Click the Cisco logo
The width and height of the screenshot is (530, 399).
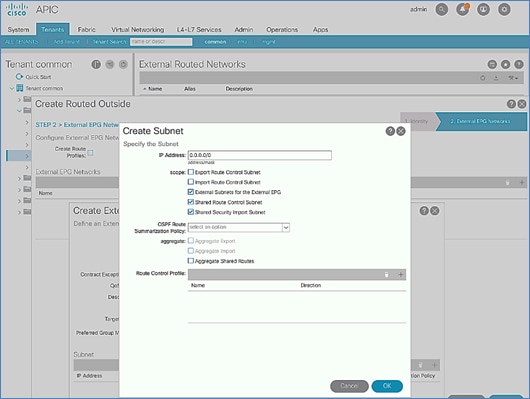click(17, 9)
